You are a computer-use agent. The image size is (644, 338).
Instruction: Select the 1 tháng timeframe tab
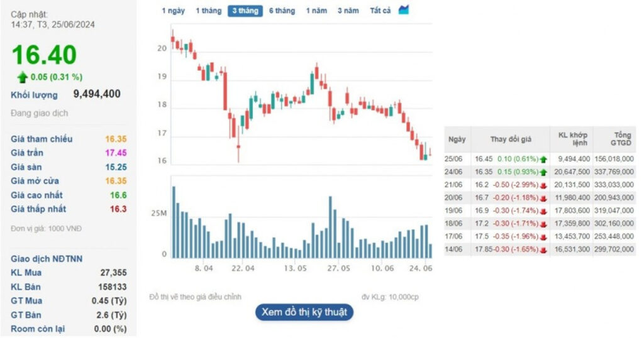pyautogui.click(x=208, y=11)
